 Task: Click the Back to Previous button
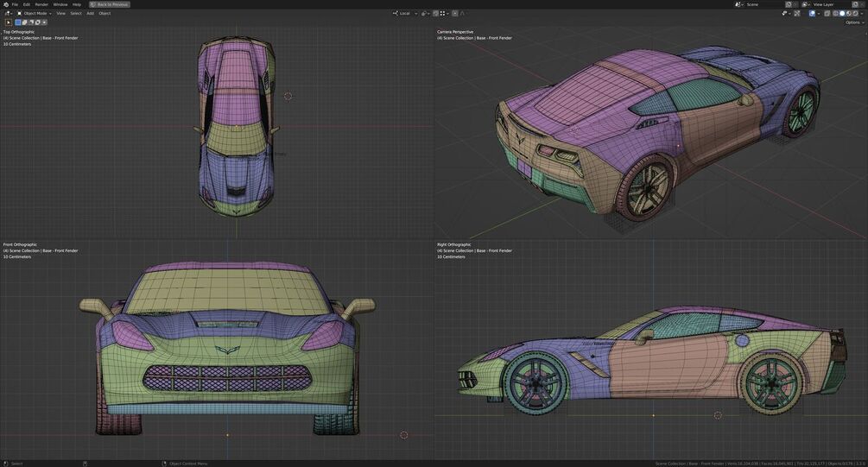110,4
